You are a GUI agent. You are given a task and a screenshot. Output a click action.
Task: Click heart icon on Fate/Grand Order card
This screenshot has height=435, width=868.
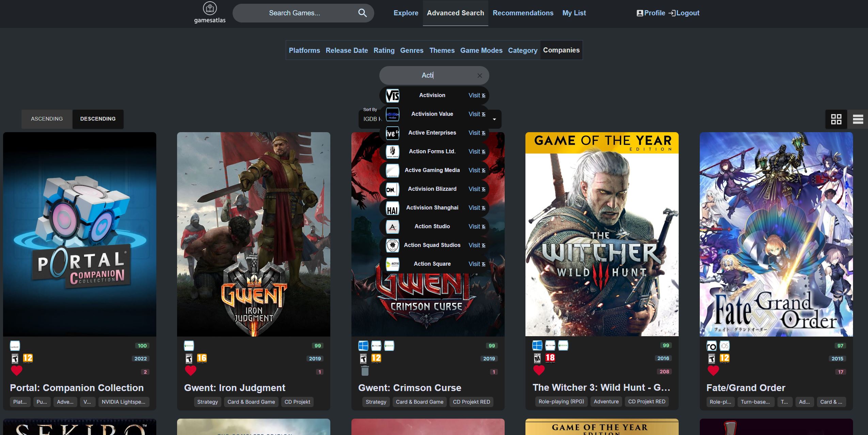[713, 371]
